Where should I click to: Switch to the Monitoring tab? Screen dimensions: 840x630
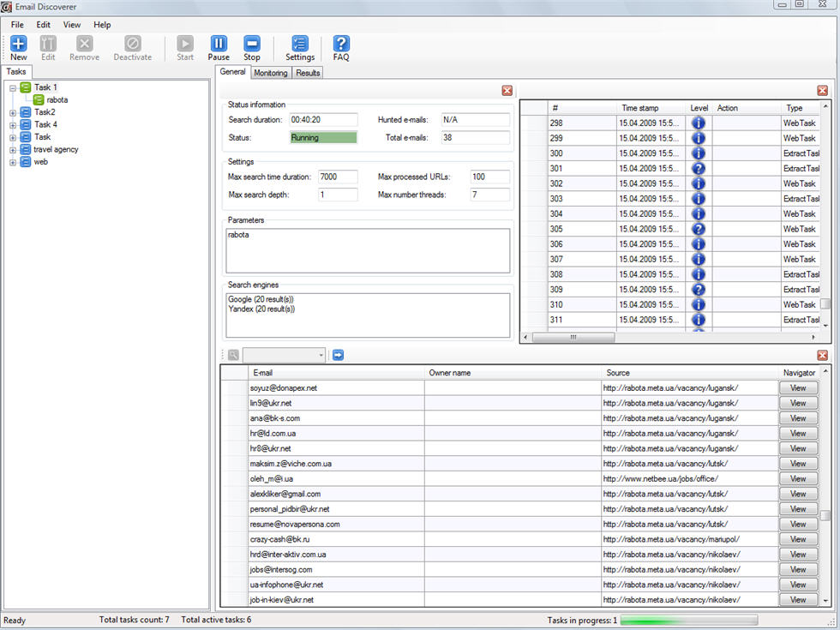coord(271,73)
